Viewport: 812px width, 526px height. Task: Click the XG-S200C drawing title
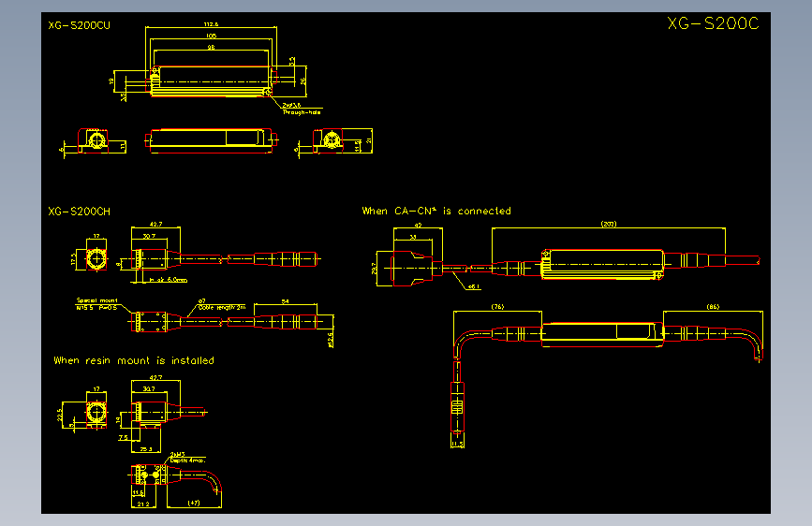click(713, 23)
